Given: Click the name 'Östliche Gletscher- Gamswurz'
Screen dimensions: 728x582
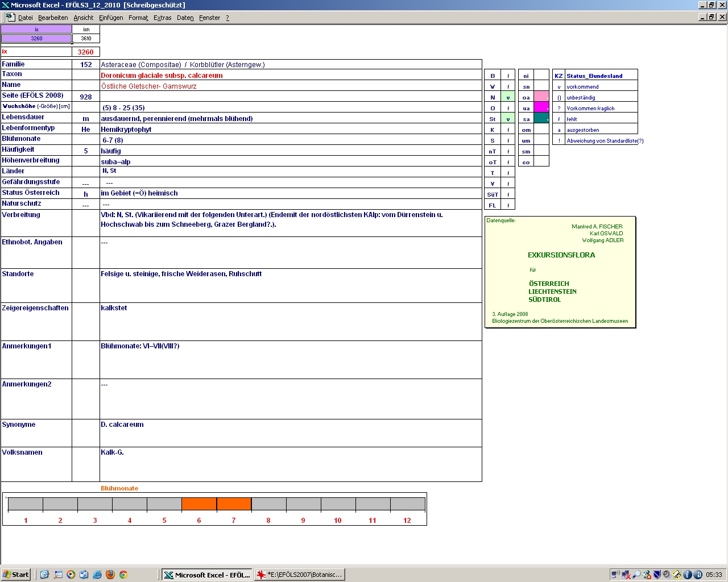Looking at the screenshot, I should 148,86.
